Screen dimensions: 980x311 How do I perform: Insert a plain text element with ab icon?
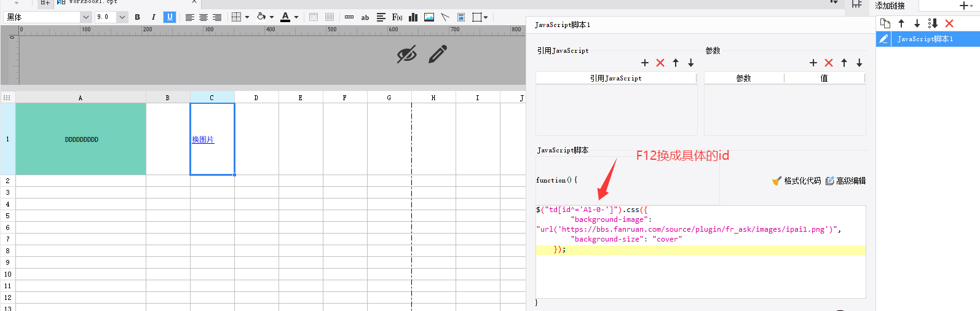point(365,17)
